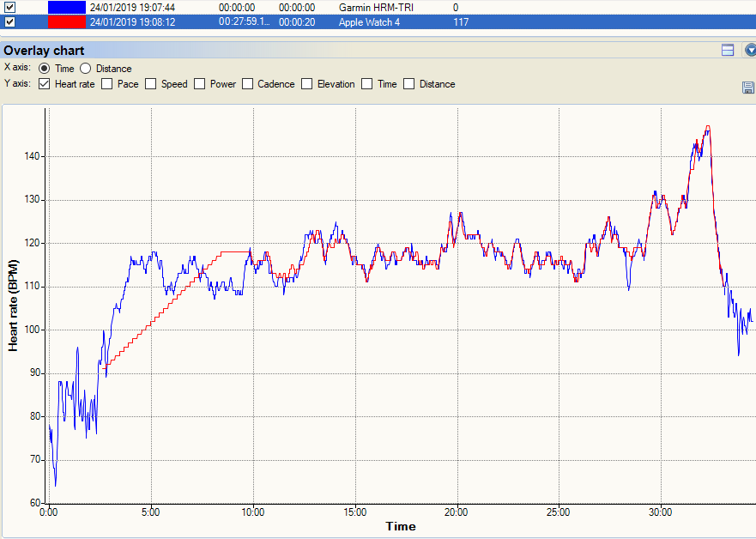756x539 pixels.
Task: Select the Time X axis radio button
Action: (x=44, y=68)
